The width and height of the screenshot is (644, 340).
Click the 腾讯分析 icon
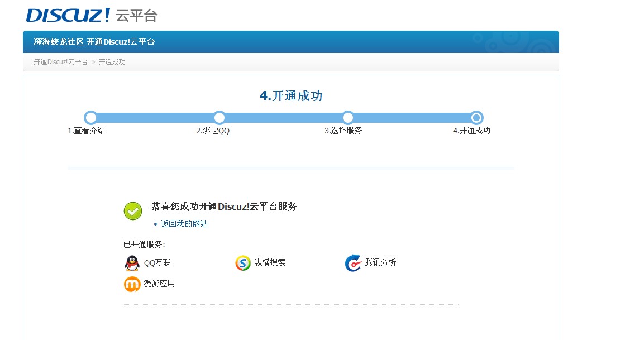coord(353,263)
